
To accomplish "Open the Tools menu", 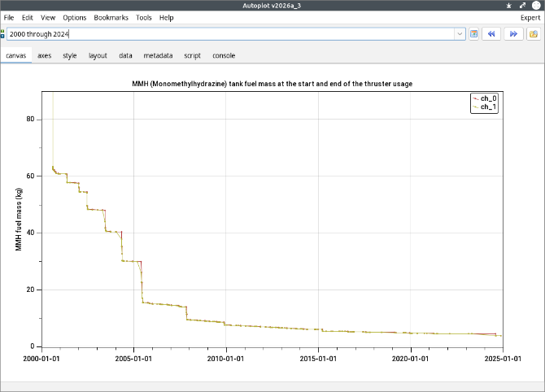I will click(x=144, y=17).
